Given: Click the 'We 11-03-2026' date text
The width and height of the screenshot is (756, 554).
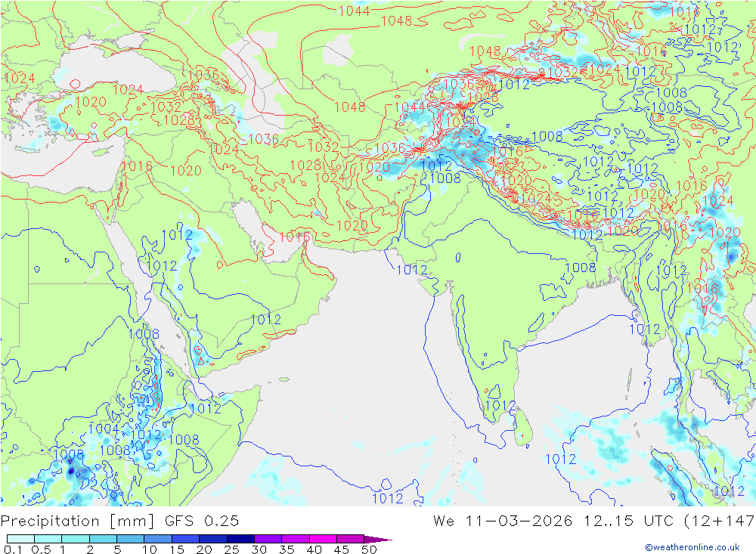Looking at the screenshot, I should (503, 521).
